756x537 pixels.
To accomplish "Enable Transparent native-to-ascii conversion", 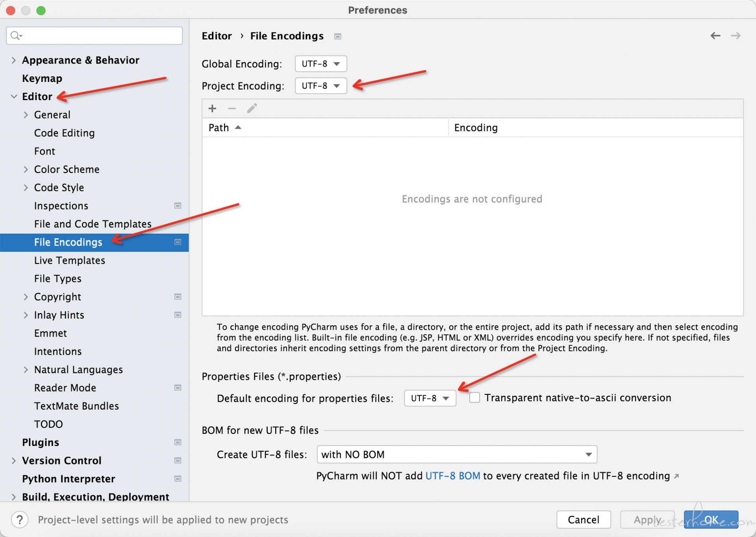I will point(474,398).
